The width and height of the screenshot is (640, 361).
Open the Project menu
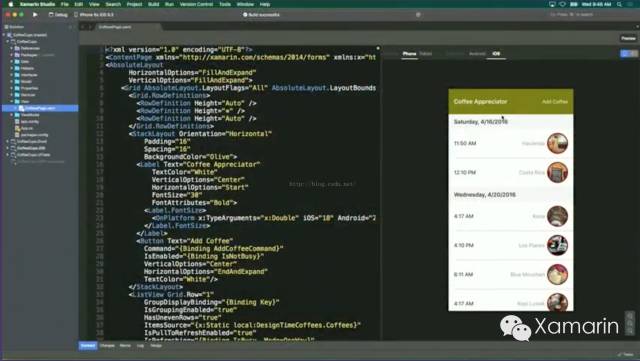click(134, 4)
